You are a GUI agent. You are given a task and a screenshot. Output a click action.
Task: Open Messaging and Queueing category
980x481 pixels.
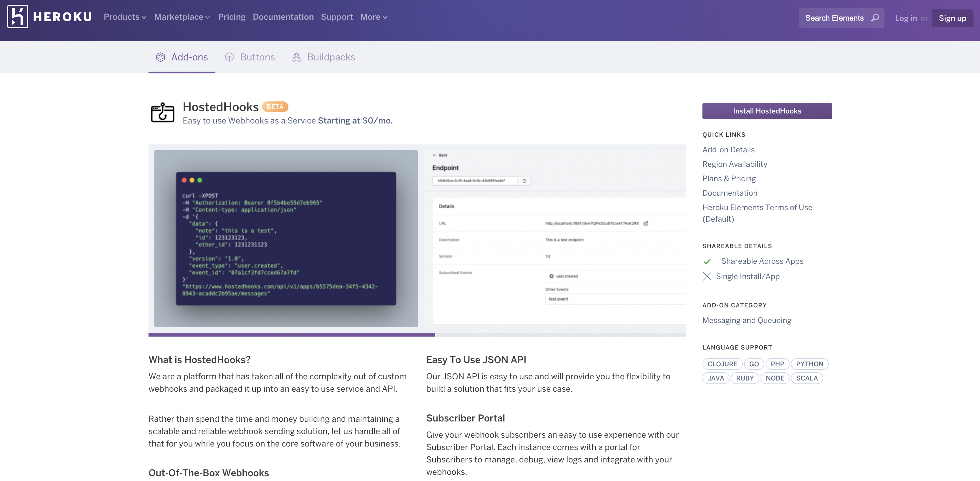747,320
